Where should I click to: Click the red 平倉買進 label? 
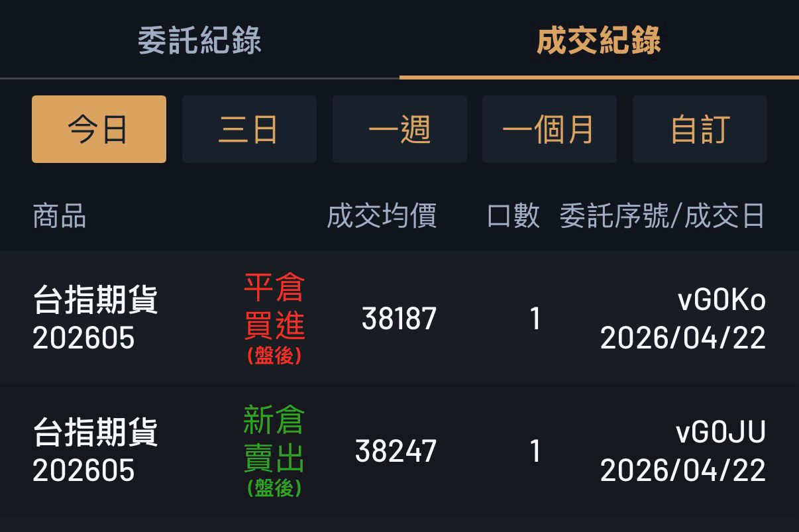[x=274, y=307]
